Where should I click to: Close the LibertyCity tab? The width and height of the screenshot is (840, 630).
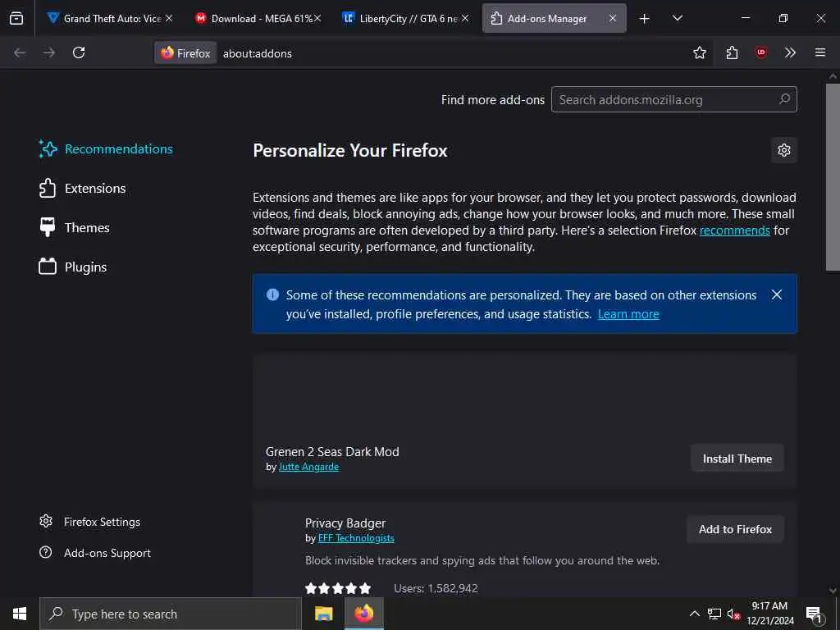(x=465, y=18)
